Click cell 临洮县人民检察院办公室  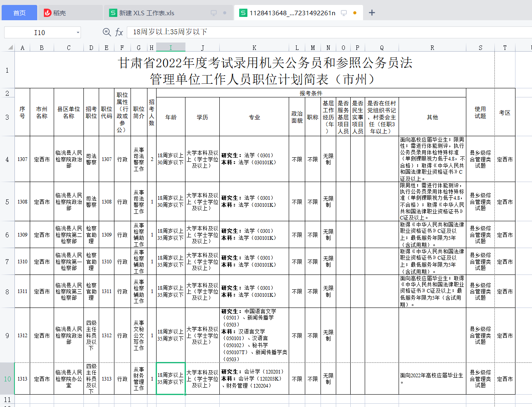[x=69, y=379]
